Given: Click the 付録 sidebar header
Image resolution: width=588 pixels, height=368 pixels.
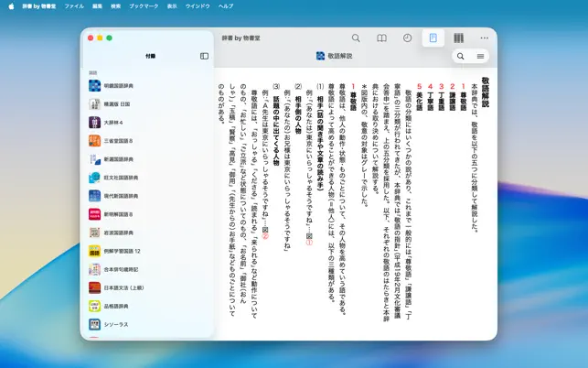Looking at the screenshot, I should [150, 56].
